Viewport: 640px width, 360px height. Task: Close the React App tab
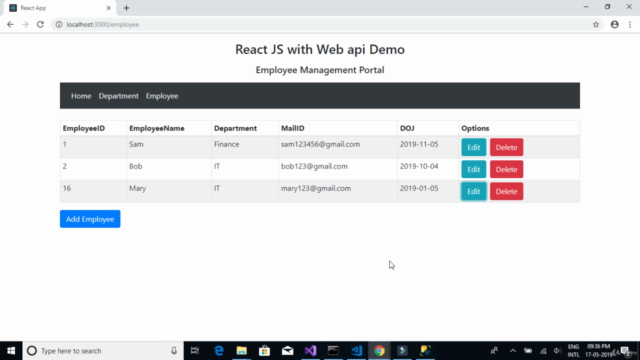click(109, 8)
